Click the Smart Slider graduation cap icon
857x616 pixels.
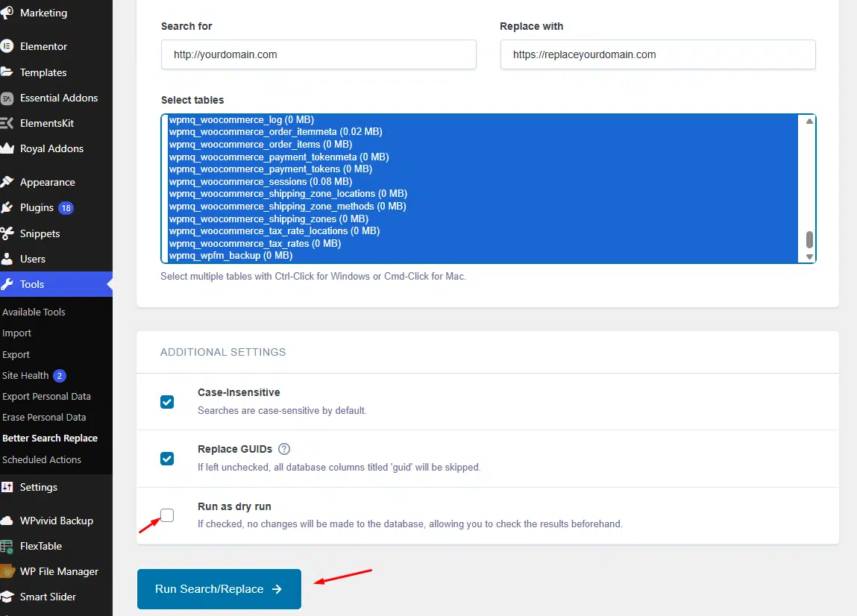(x=7, y=597)
